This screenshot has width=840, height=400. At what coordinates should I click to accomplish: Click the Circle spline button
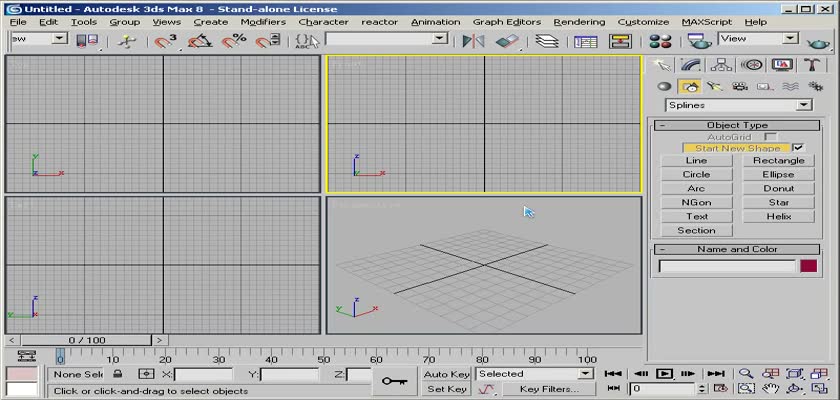click(696, 175)
